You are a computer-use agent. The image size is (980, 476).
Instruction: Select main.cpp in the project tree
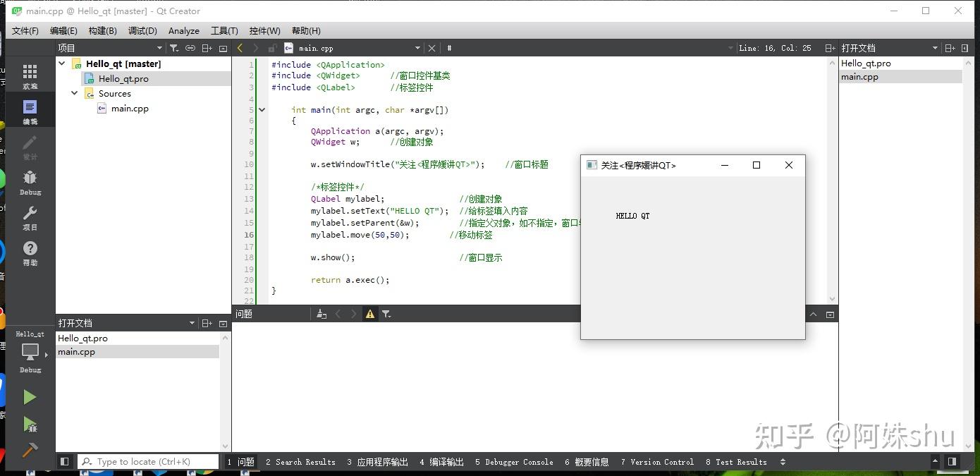(129, 108)
